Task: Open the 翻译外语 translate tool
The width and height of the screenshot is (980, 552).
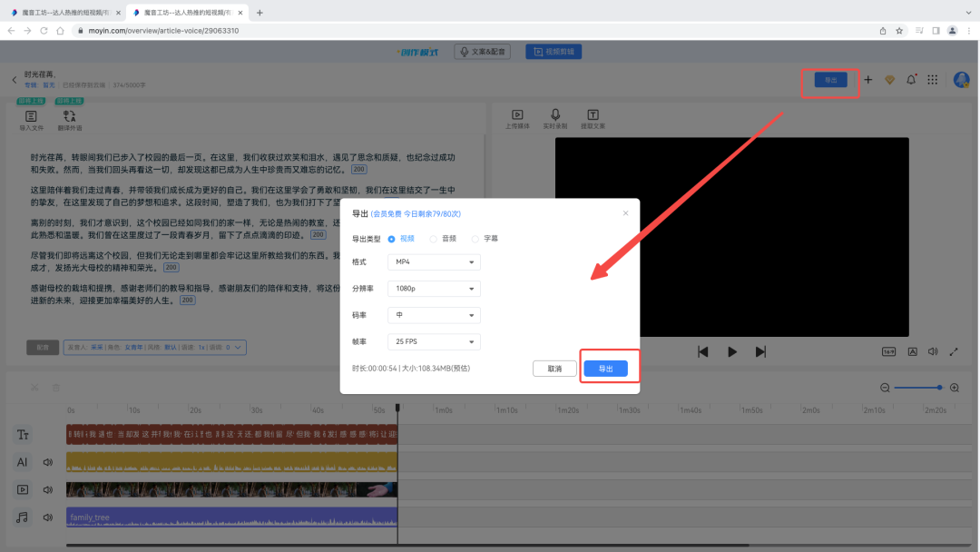Action: (69, 120)
